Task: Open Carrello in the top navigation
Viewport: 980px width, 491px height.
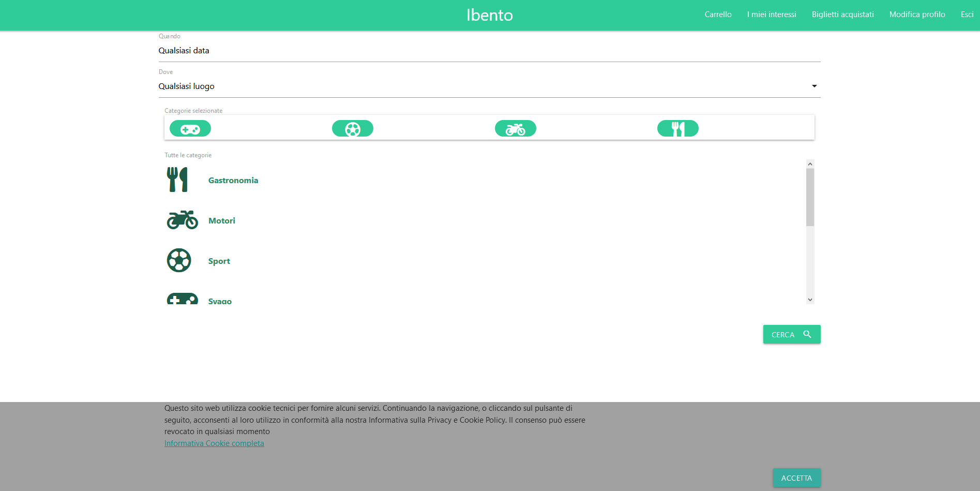Action: [718, 14]
